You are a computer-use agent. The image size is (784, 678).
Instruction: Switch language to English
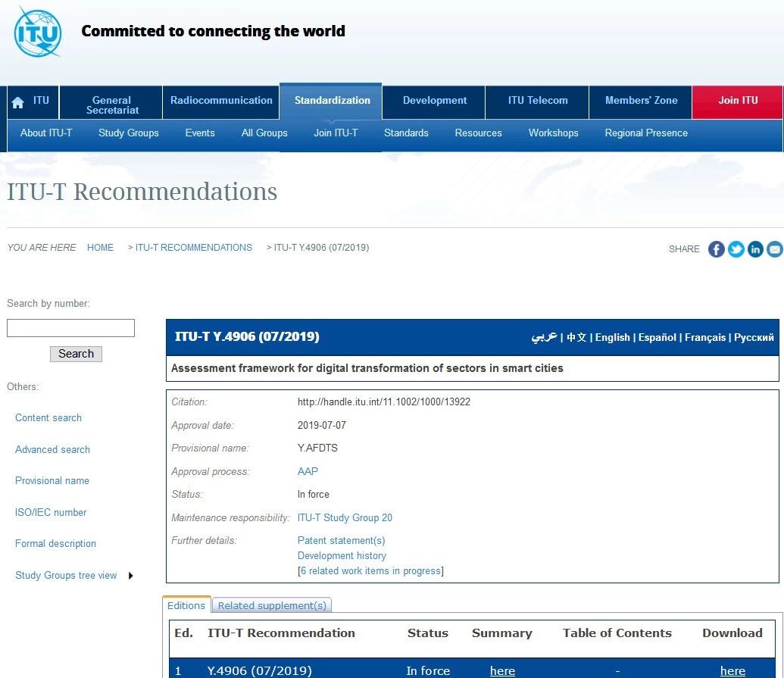[613, 338]
